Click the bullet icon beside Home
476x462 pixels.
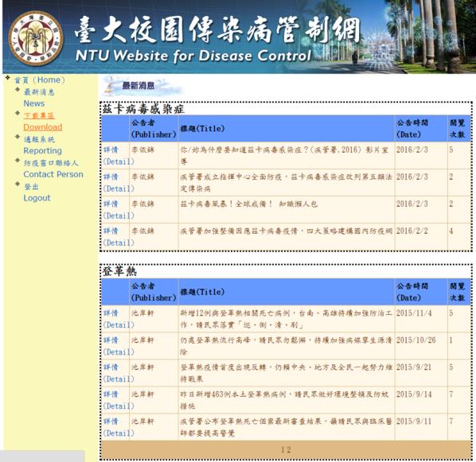click(8, 78)
